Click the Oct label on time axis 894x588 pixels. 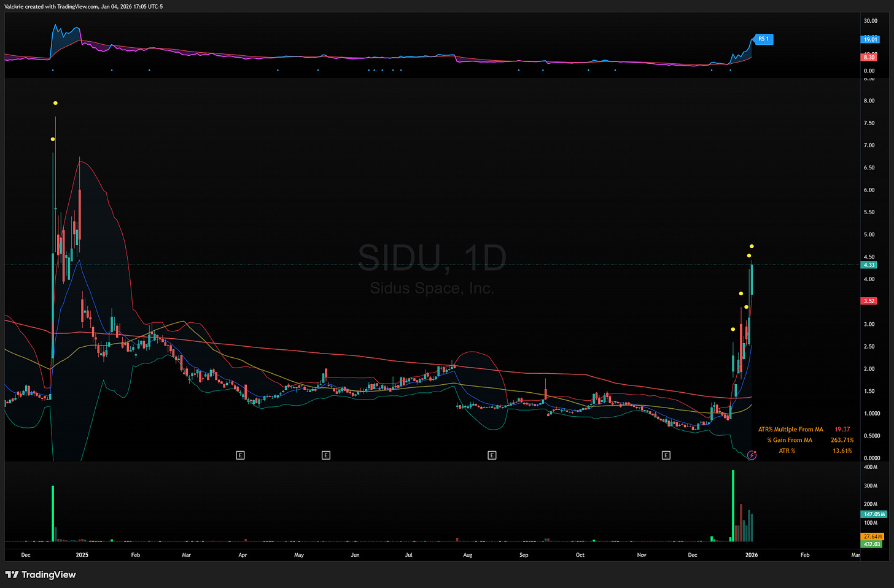tap(580, 555)
